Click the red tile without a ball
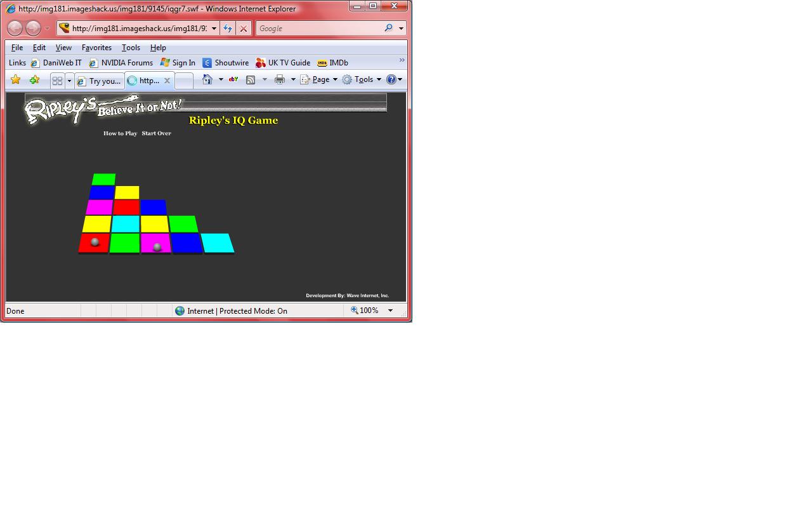 pyautogui.click(x=126, y=207)
